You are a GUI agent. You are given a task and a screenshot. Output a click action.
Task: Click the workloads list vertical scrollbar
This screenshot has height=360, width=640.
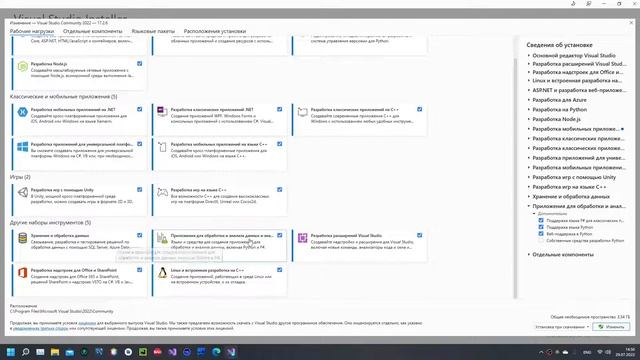pyautogui.click(x=515, y=178)
